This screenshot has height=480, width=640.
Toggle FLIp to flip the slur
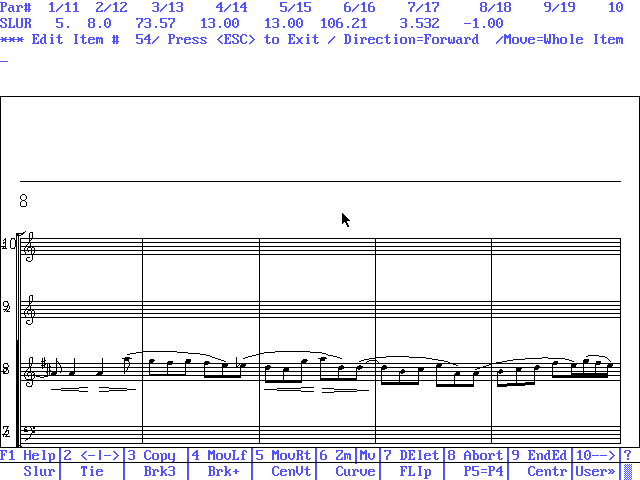pos(415,471)
